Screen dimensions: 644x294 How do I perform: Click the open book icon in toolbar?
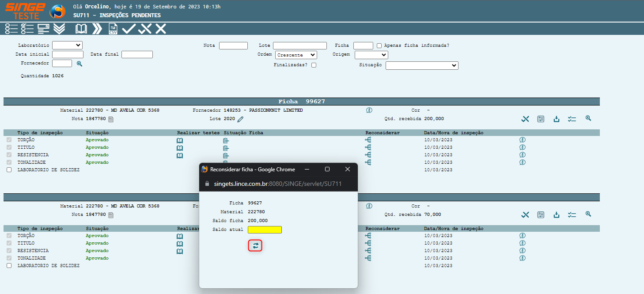point(81,29)
